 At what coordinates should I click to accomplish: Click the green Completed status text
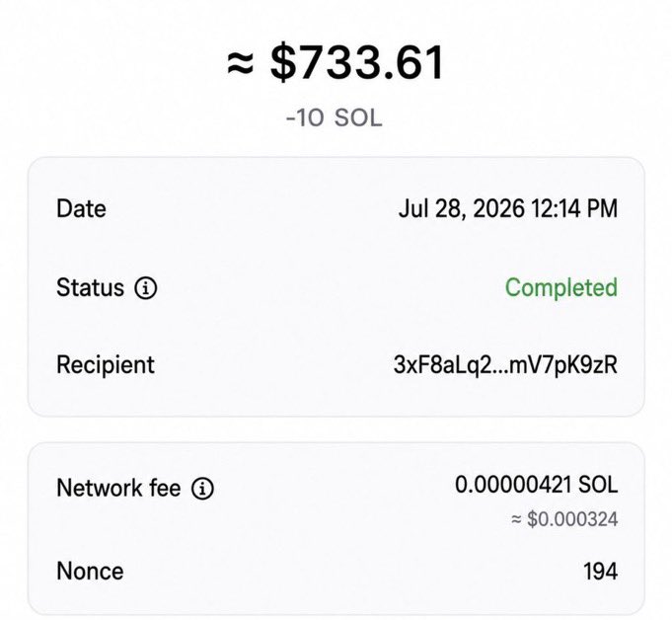click(x=561, y=287)
